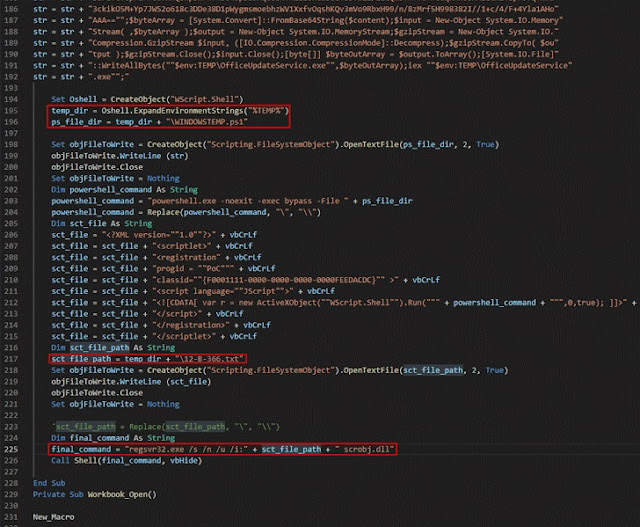Click the '</scriptlet>' string on line 215
This screenshot has height=527, width=640.
tap(184, 336)
